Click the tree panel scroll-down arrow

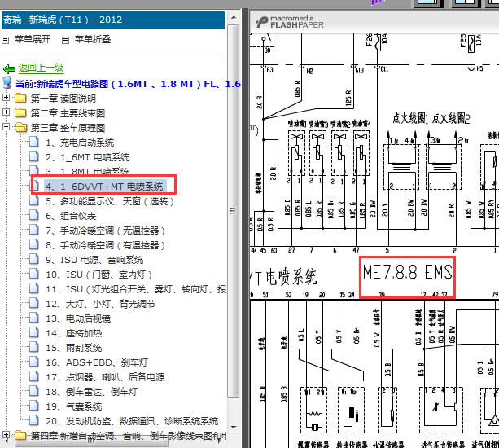[234, 428]
